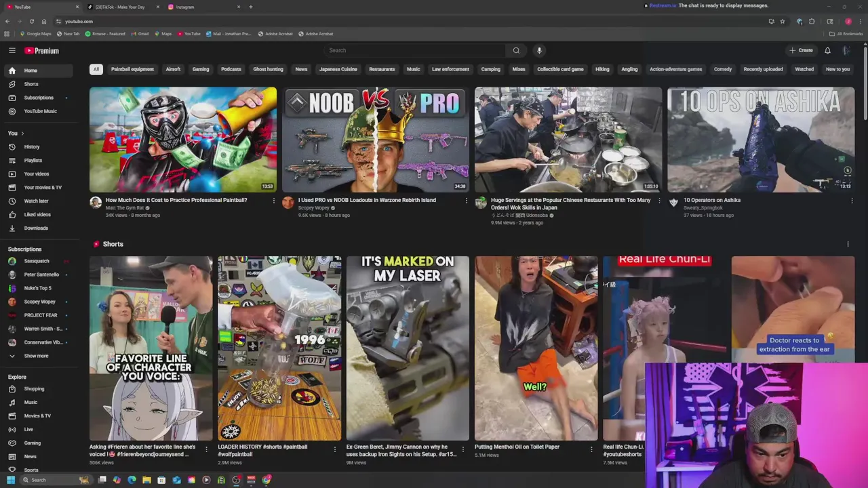This screenshot has height=488, width=868.
Task: Open Movies & TV under Explore
Action: pyautogui.click(x=39, y=415)
